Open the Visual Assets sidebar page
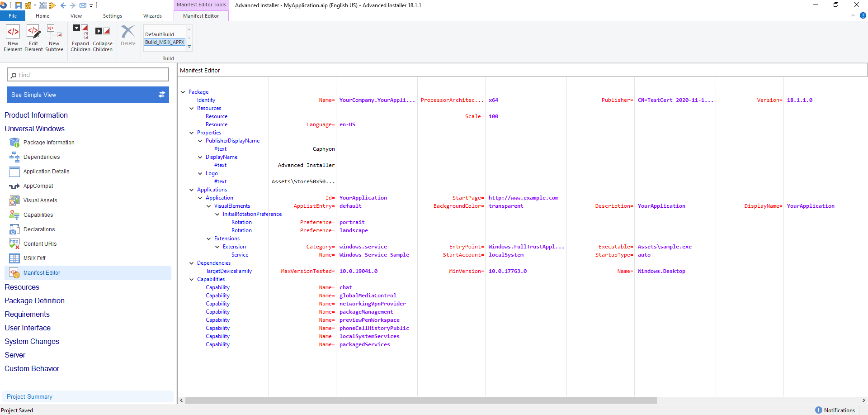 click(40, 200)
